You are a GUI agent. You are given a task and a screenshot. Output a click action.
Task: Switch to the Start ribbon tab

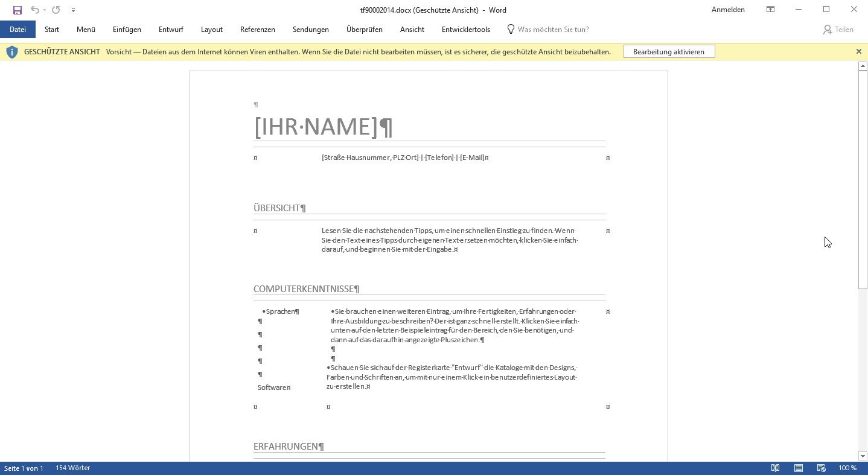coord(52,29)
